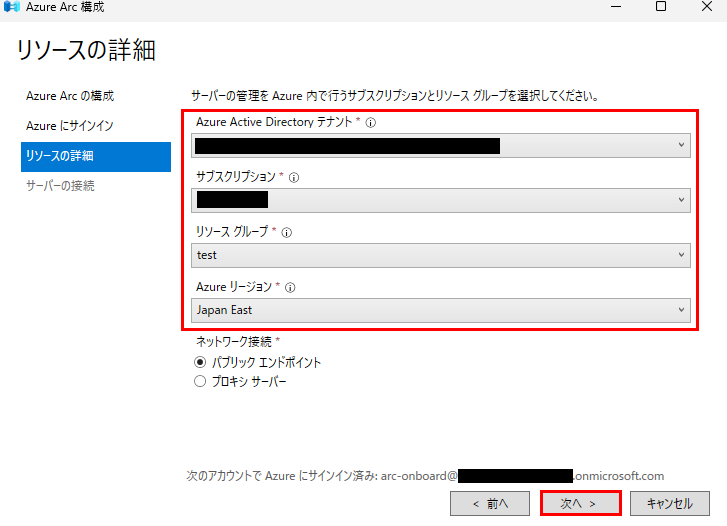Go to the Azure Arc の構成 step
The height and width of the screenshot is (526, 727).
(70, 96)
